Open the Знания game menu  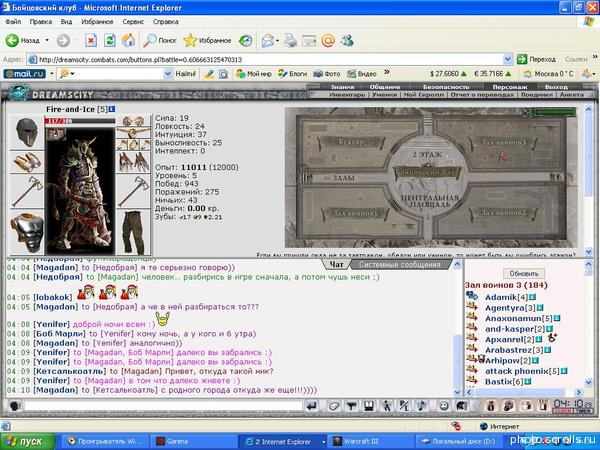[x=342, y=87]
